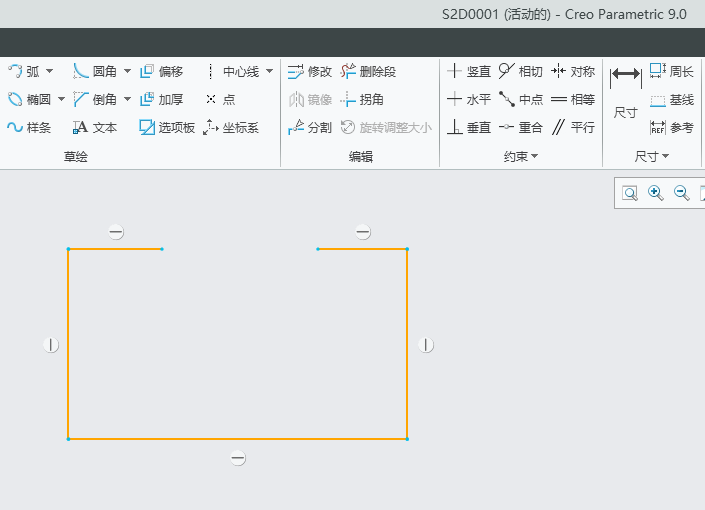Click the left vertical orange sketch line
Image resolution: width=705 pixels, height=510 pixels.
(68, 344)
